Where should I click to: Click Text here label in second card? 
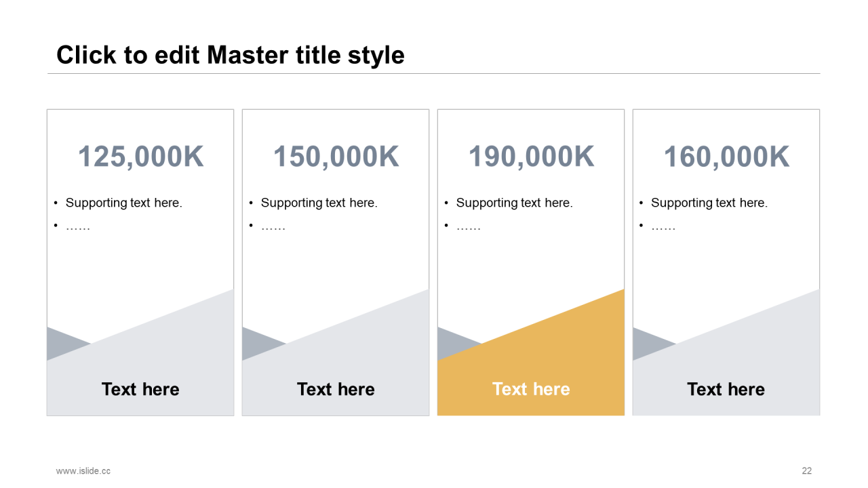point(336,389)
